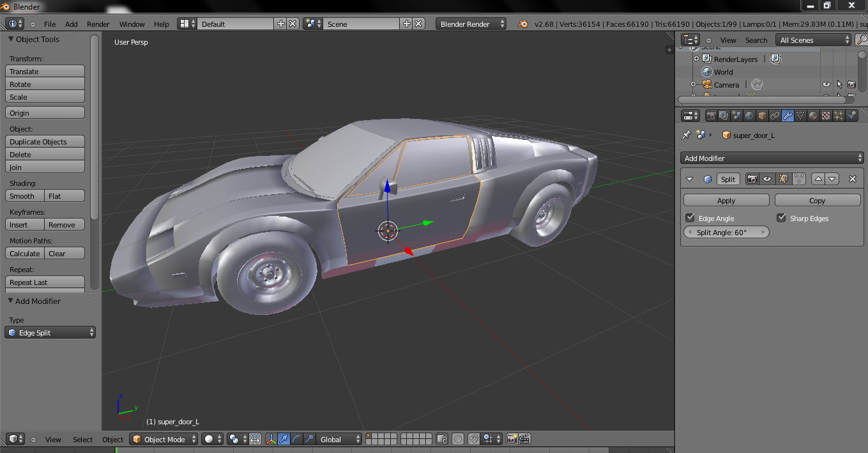The width and height of the screenshot is (868, 453).
Task: Click the Duplicate Objects button
Action: click(x=45, y=141)
